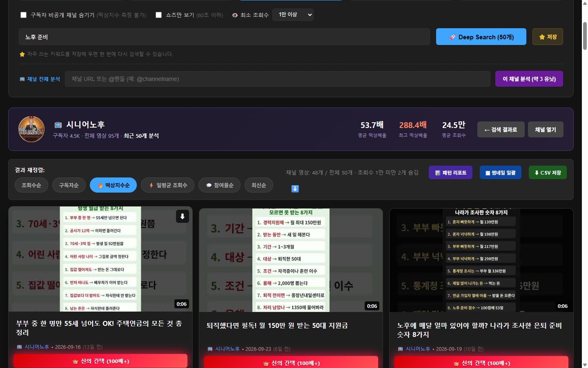Click 시니어노후 channel link on first card
This screenshot has width=588, height=368.
(x=37, y=347)
